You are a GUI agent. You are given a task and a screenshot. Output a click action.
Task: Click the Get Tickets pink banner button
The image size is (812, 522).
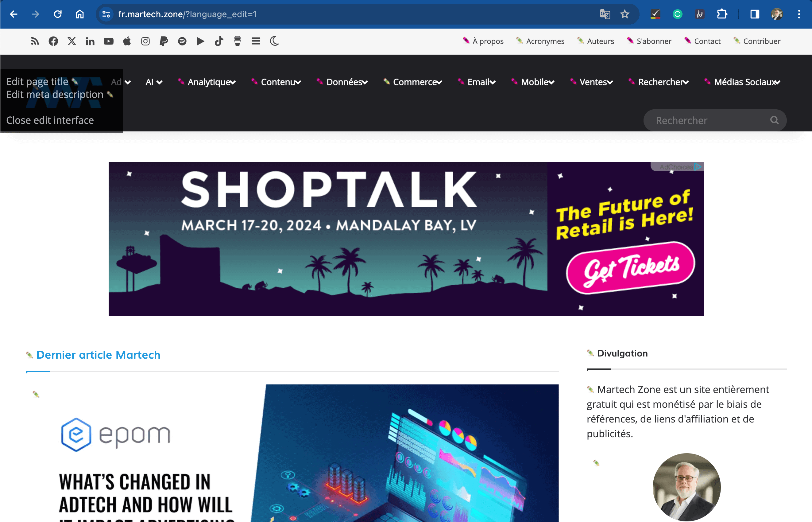pyautogui.click(x=631, y=268)
